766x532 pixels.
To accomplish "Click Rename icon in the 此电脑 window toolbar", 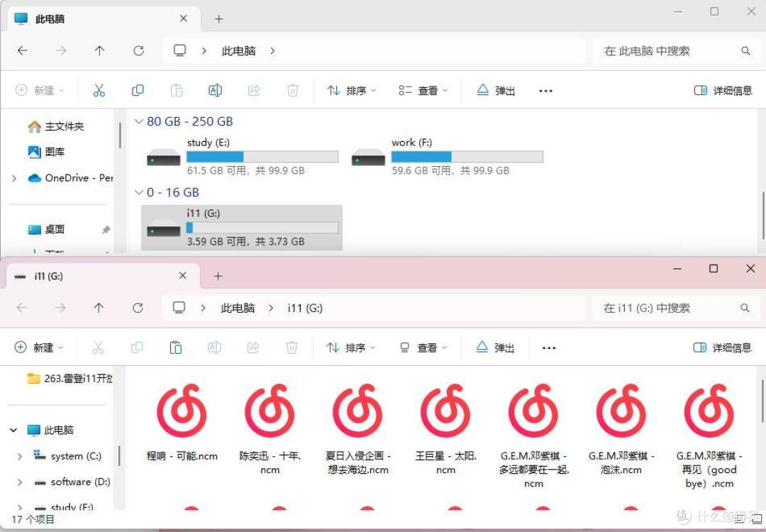I will tap(215, 90).
